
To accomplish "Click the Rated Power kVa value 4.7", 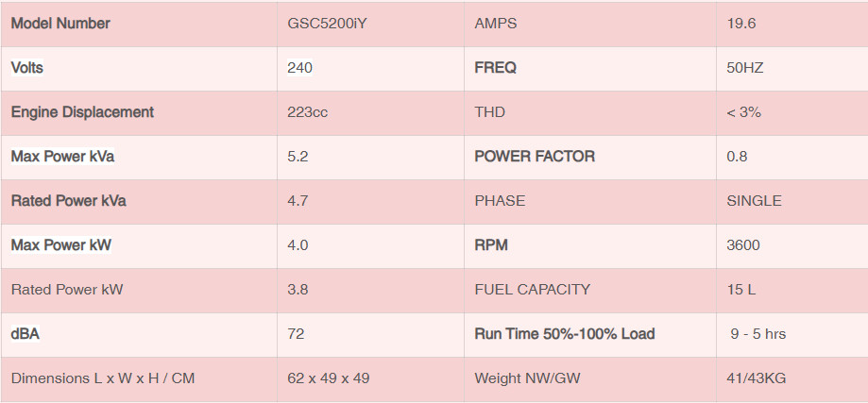I will 298,201.
